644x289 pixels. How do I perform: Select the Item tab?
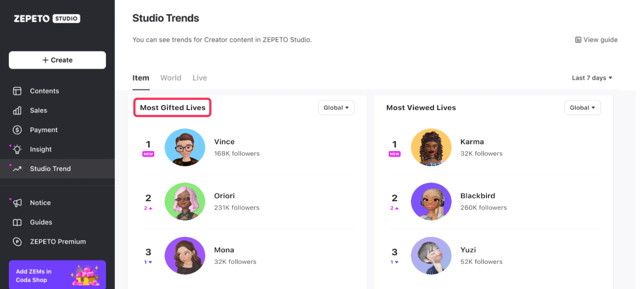[141, 78]
